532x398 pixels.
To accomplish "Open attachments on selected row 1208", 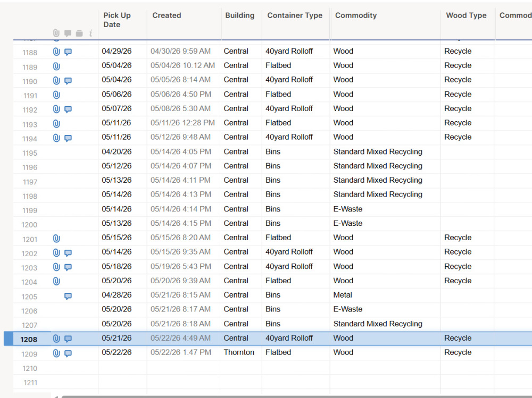I will 56,338.
